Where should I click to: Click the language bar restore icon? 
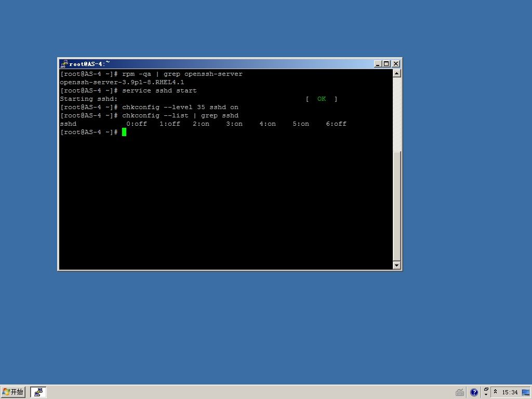coord(486,390)
